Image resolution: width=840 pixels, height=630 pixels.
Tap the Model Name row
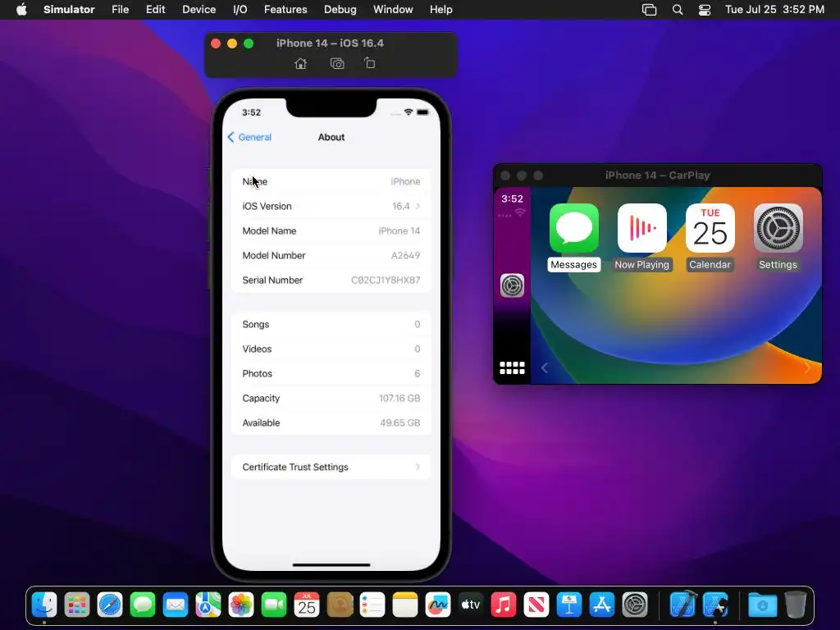pos(331,231)
